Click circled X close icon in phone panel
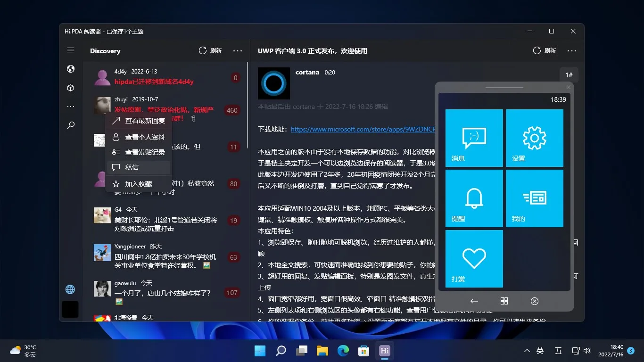 [x=534, y=301]
